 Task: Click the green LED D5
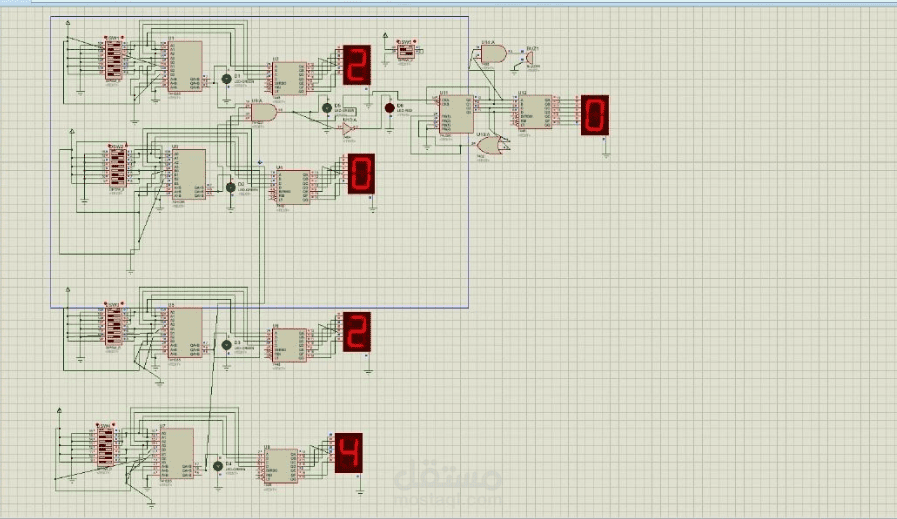(327, 108)
